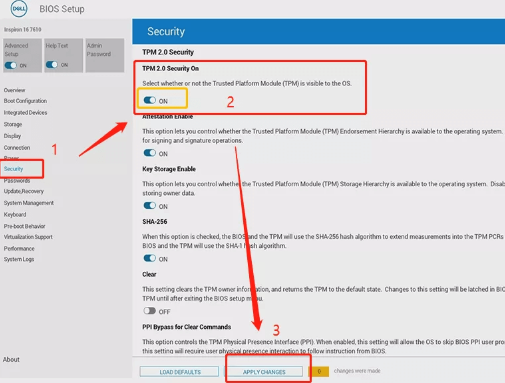The image size is (505, 383).
Task: Click the Dell logo icon
Action: click(x=19, y=9)
